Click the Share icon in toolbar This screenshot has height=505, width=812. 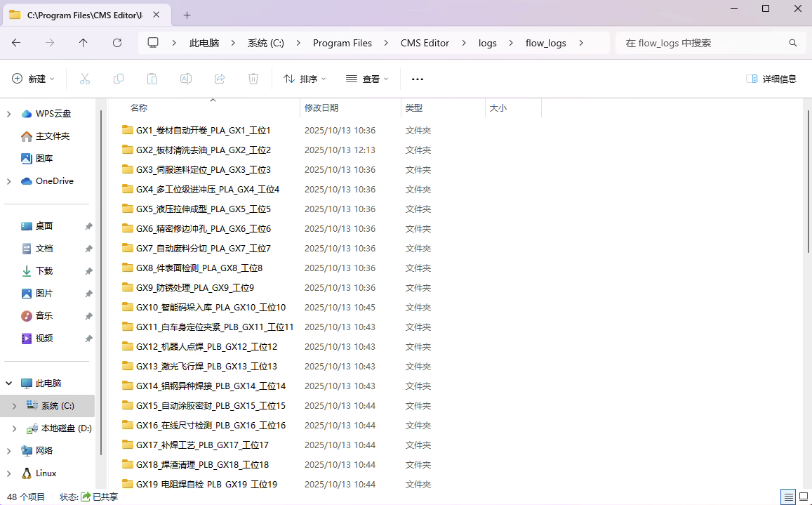(220, 79)
